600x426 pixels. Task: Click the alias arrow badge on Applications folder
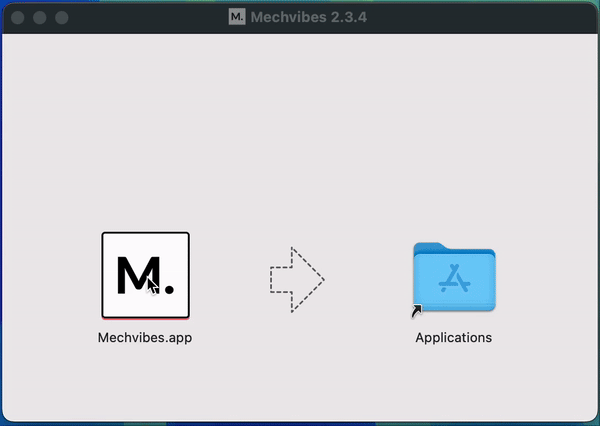pos(416,312)
